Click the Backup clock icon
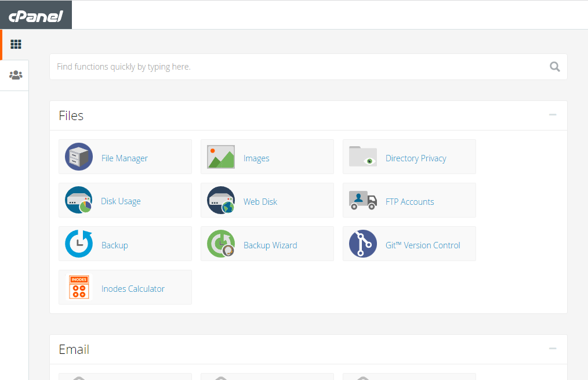Screen dimensions: 588x380 [78, 244]
